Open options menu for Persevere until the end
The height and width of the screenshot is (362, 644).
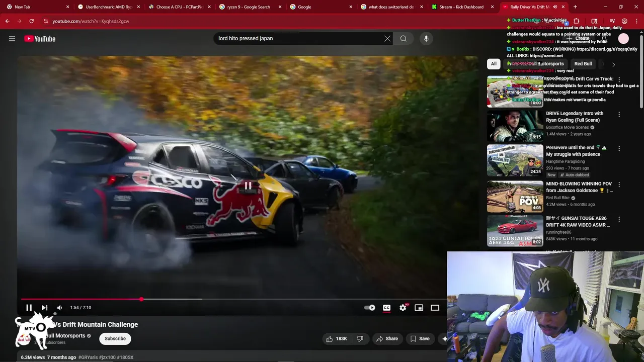point(619,149)
